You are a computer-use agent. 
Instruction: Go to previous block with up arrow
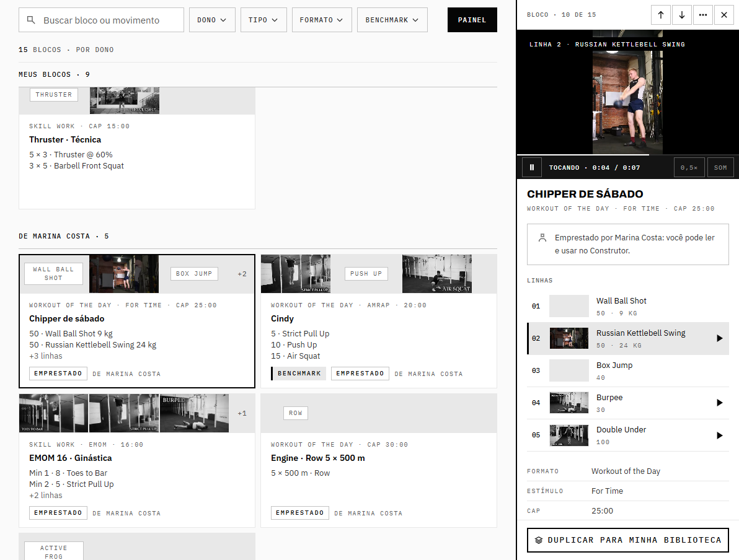coord(661,15)
